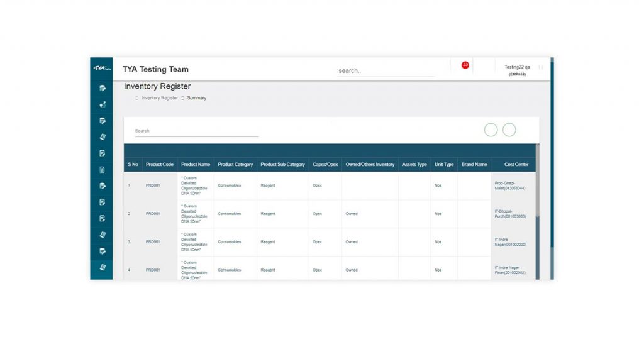Viewport: 644px width, 337px height.
Task: Open the topmost sidebar navigation icon
Action: [x=102, y=88]
